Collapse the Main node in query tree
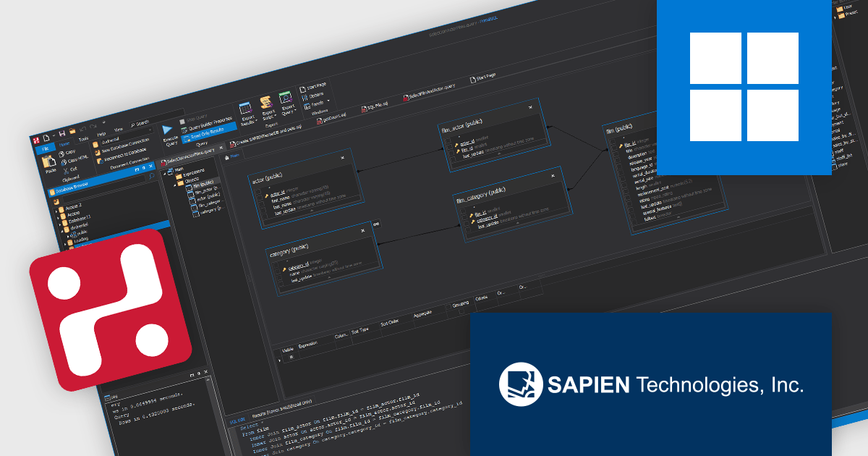868x456 pixels. click(x=164, y=174)
